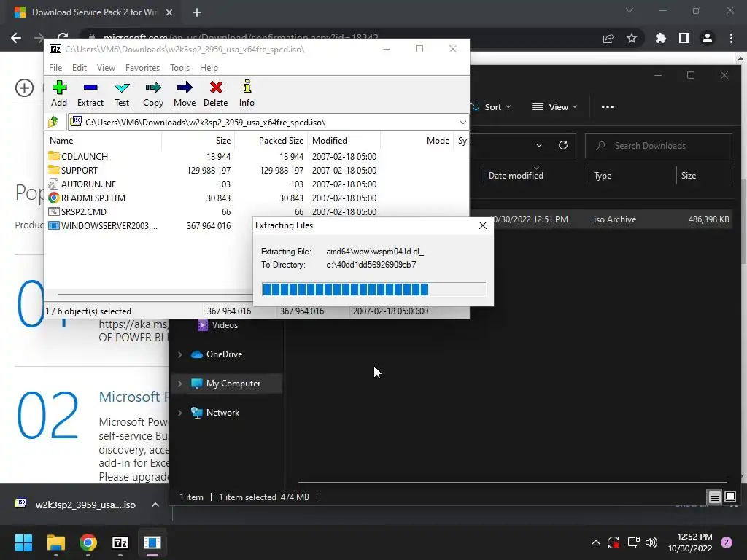Click the Copy toolbar icon in 7-Zip
747x560 pixels.
[153, 93]
